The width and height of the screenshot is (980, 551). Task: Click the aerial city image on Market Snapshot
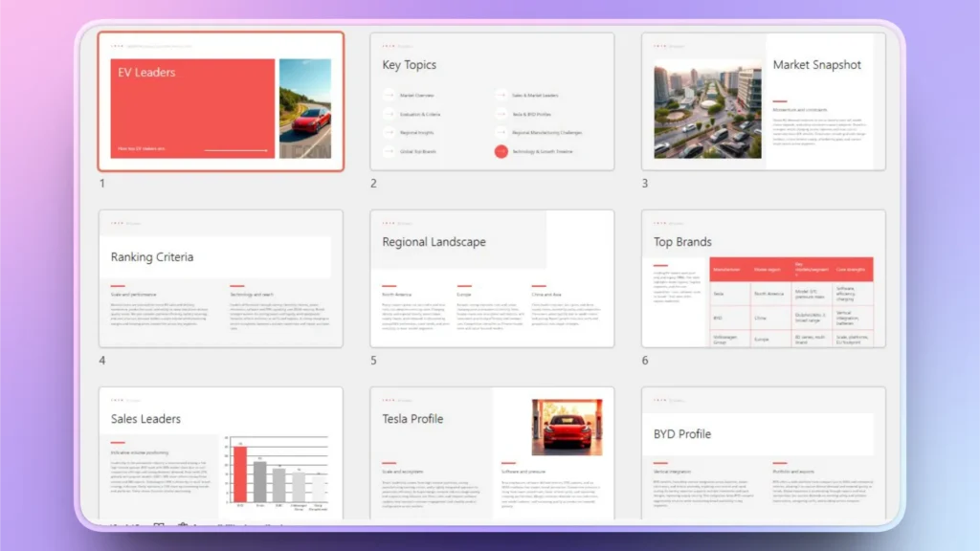coord(707,112)
